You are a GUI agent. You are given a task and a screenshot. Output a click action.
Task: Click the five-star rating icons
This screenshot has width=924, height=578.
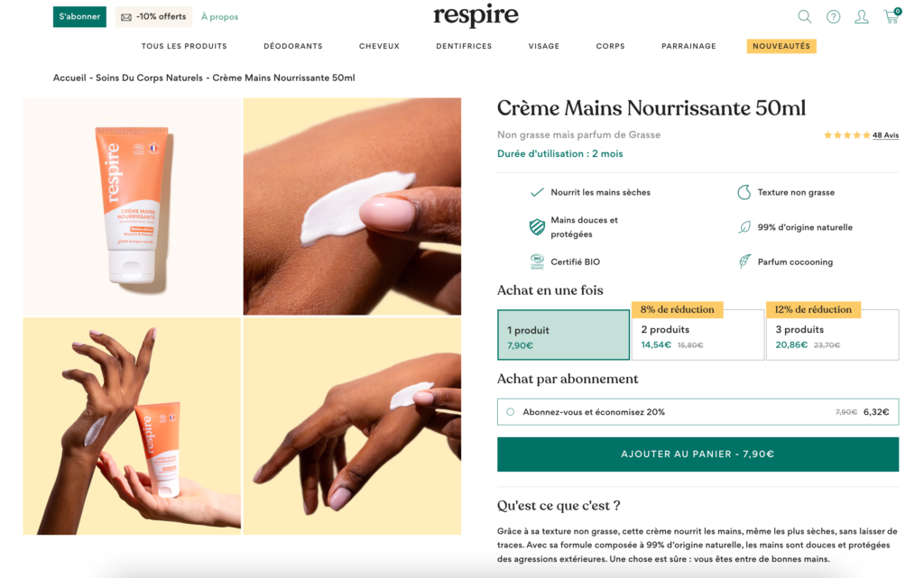pyautogui.click(x=846, y=135)
